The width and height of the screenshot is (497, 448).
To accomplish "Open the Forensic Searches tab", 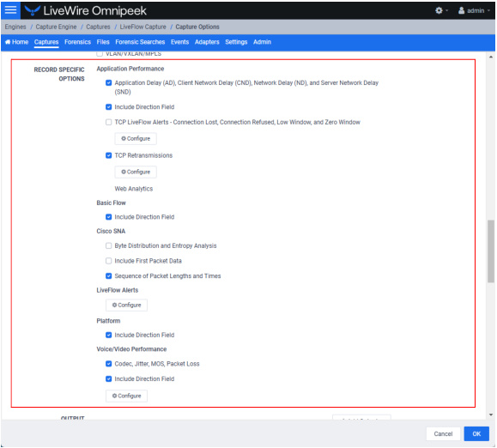I will point(140,42).
